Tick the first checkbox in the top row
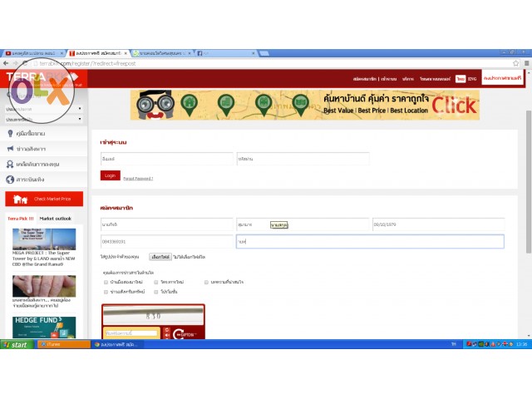This screenshot has width=532, height=399. (x=105, y=283)
